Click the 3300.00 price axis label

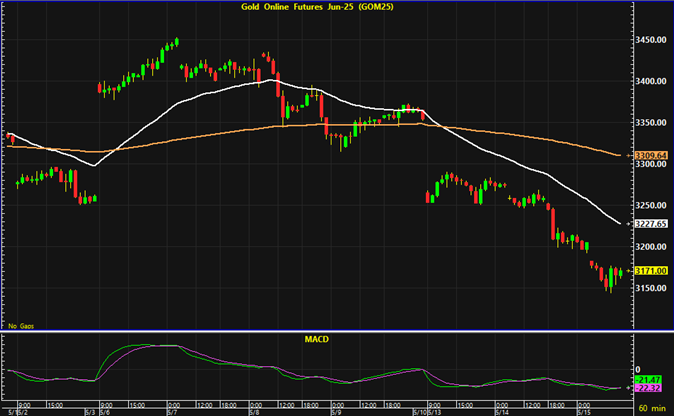651,164
